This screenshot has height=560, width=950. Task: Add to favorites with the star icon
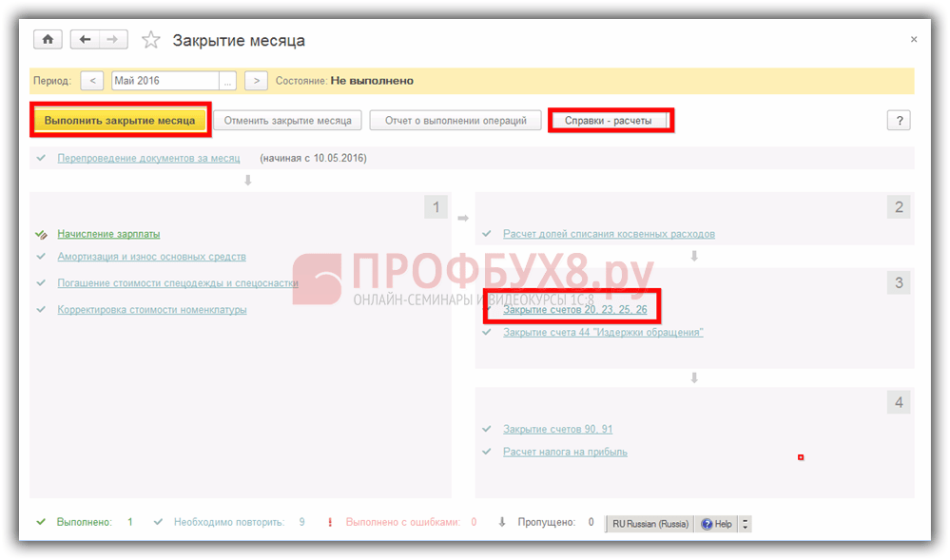(x=151, y=41)
